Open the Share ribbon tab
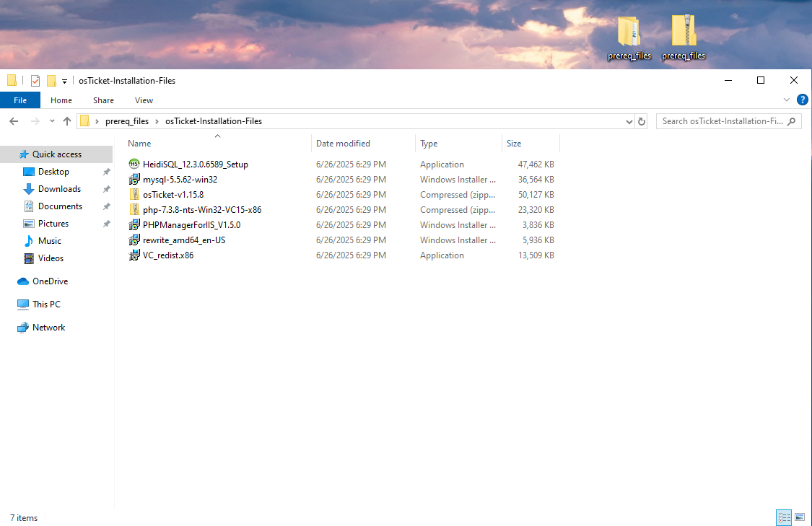The width and height of the screenshot is (812, 526). tap(103, 100)
